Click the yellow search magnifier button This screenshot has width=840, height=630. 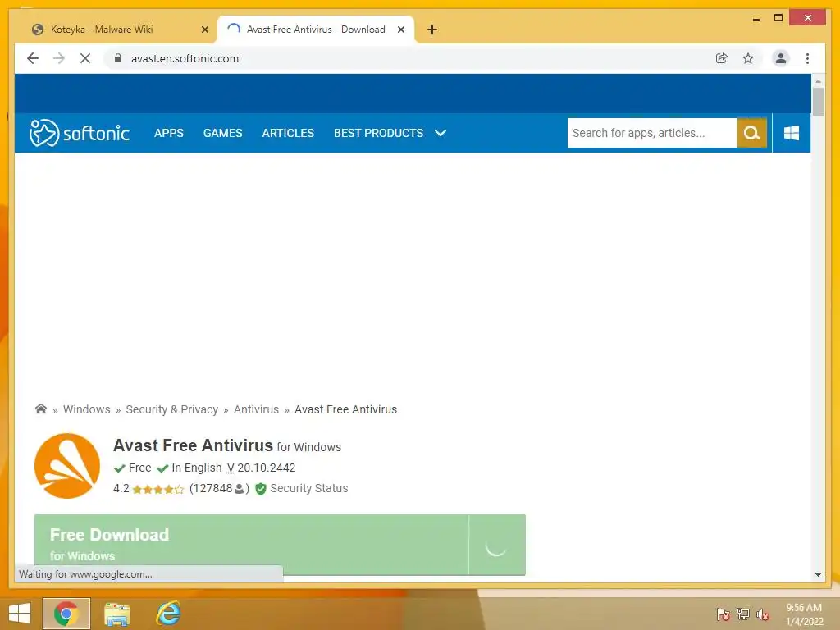click(x=752, y=133)
